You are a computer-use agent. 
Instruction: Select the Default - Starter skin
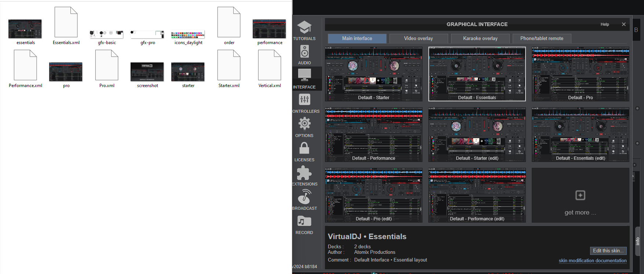tap(374, 74)
